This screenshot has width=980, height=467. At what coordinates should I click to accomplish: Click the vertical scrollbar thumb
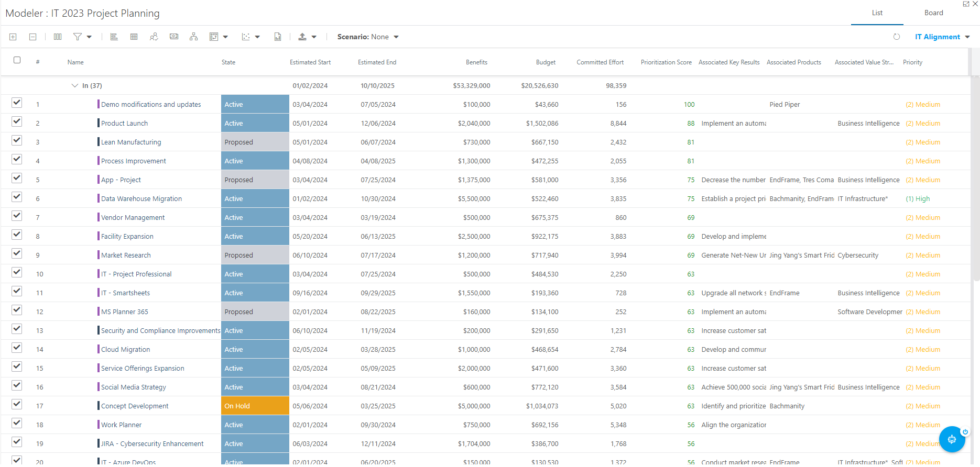976,178
